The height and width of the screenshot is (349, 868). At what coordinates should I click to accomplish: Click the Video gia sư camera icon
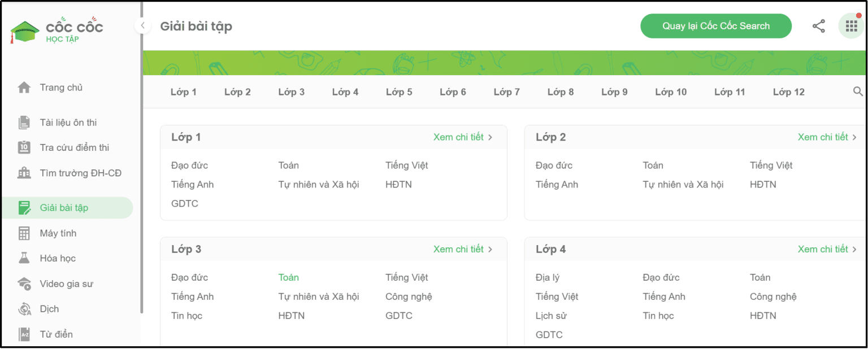point(23,283)
